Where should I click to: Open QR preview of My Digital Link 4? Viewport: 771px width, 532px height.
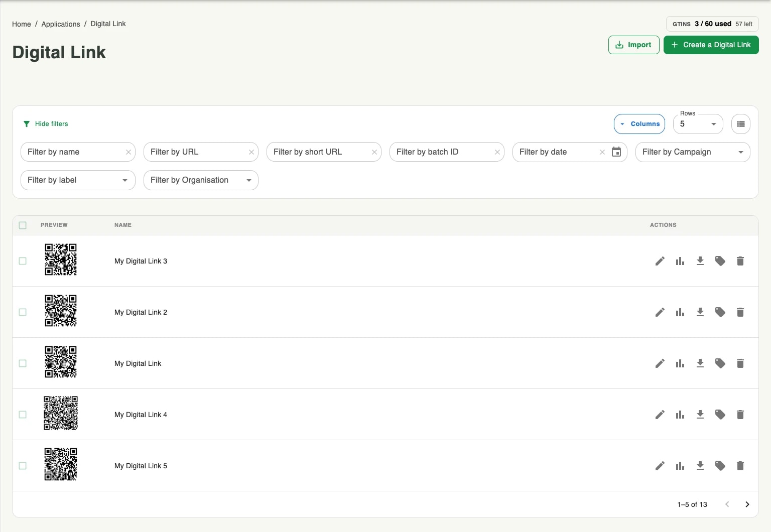click(x=61, y=413)
